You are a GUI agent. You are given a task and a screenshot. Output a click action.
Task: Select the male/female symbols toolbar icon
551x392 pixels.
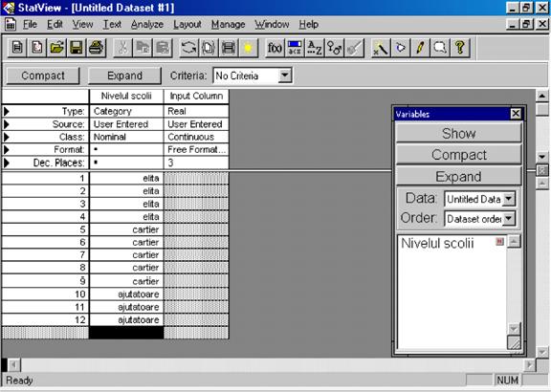334,48
